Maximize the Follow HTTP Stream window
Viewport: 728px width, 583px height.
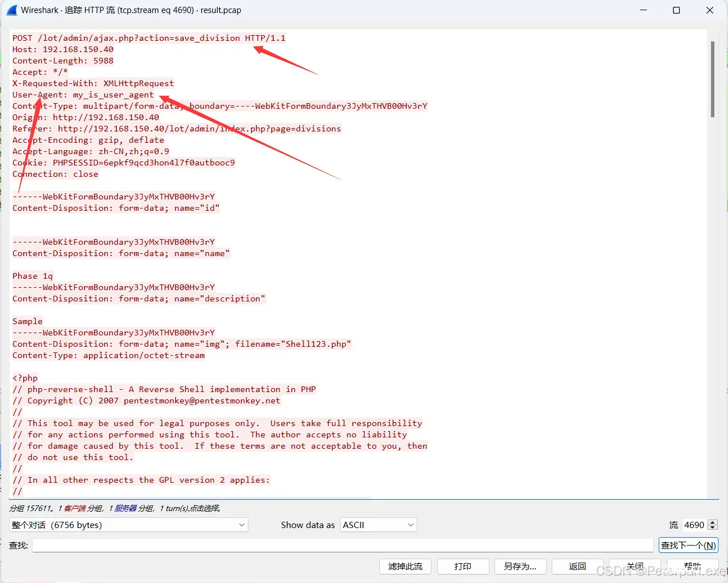click(x=676, y=10)
